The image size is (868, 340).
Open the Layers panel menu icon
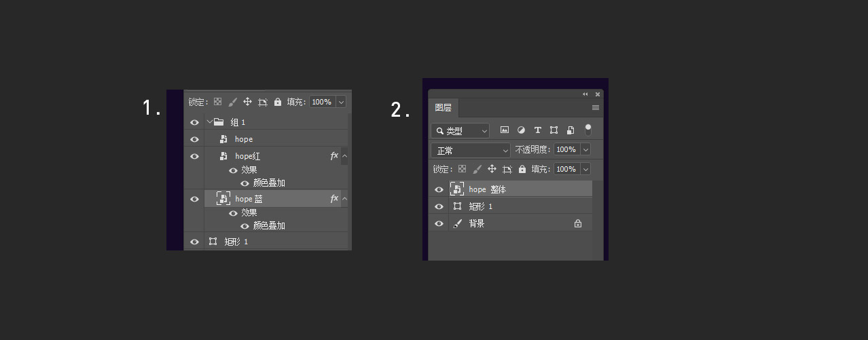pyautogui.click(x=596, y=107)
